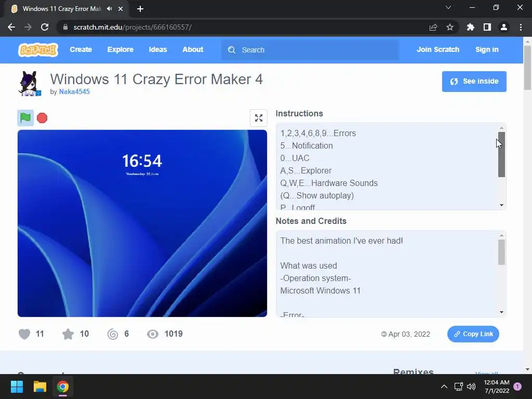Bookmark this page with star icon
The width and height of the screenshot is (532, 399).
pyautogui.click(x=450, y=27)
